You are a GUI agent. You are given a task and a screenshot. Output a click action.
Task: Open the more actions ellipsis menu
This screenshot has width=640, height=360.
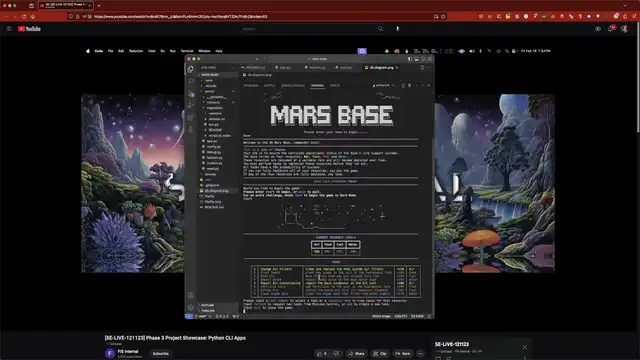click(421, 353)
